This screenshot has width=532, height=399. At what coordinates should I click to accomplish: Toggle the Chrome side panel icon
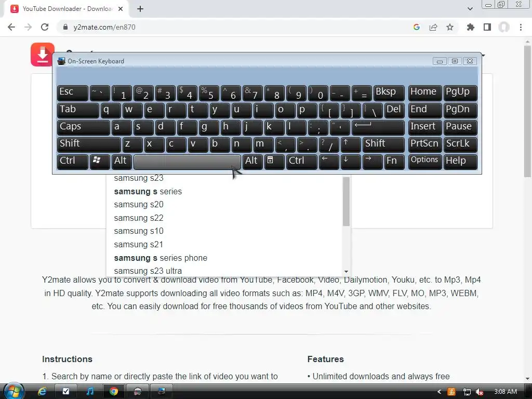[x=487, y=27]
